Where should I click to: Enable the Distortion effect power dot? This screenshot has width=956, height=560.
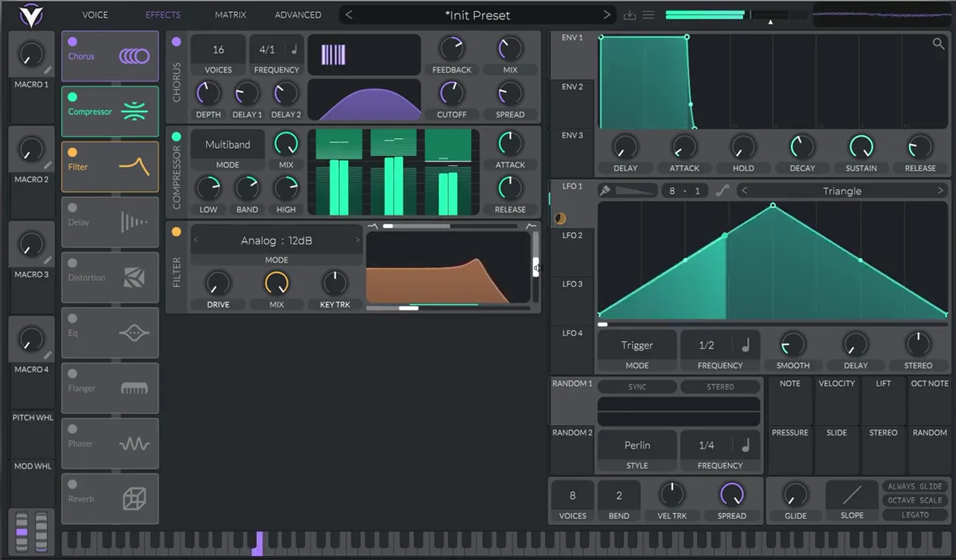click(x=72, y=263)
